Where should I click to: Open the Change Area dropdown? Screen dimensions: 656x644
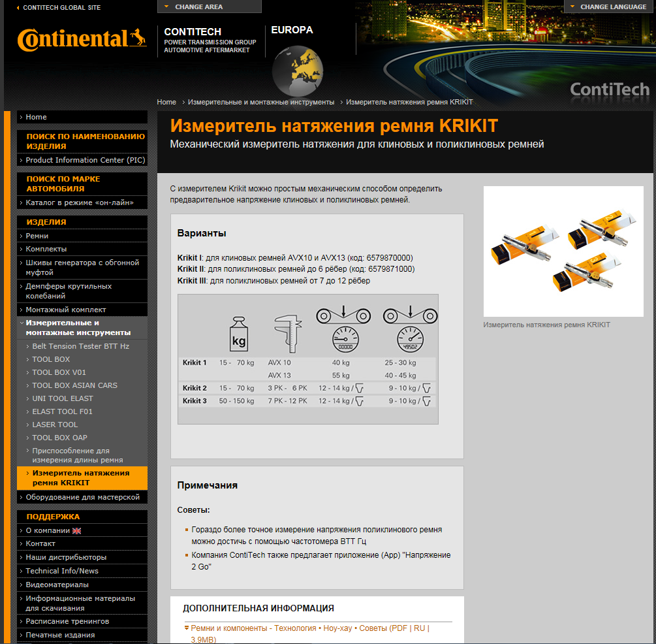(209, 7)
